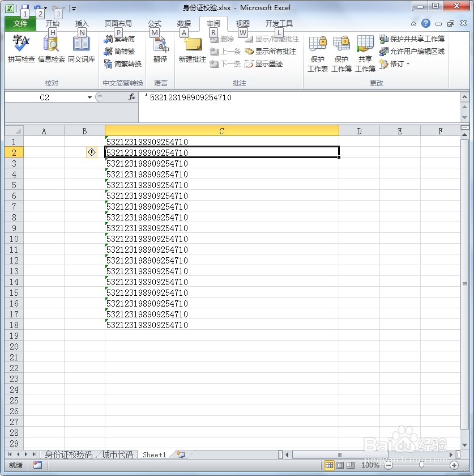Click the horizontal scrollbar right arrow
474x476 pixels.
[x=451, y=454]
